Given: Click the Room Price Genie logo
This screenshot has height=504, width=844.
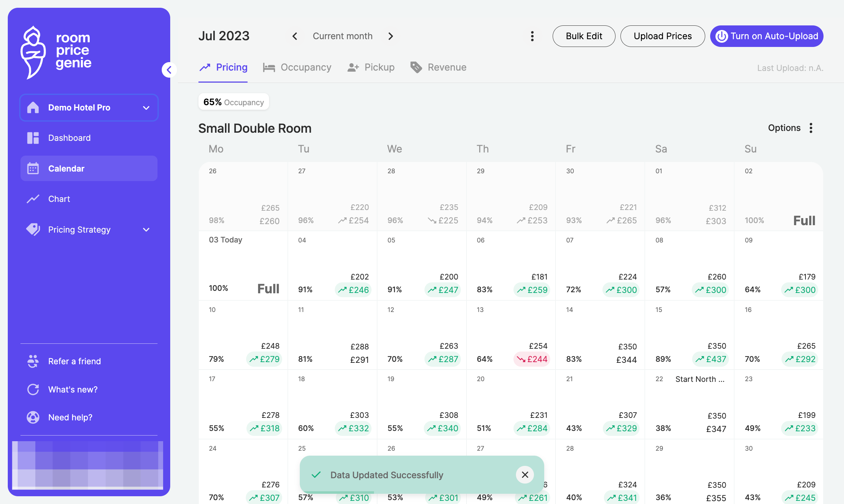Looking at the screenshot, I should point(56,52).
